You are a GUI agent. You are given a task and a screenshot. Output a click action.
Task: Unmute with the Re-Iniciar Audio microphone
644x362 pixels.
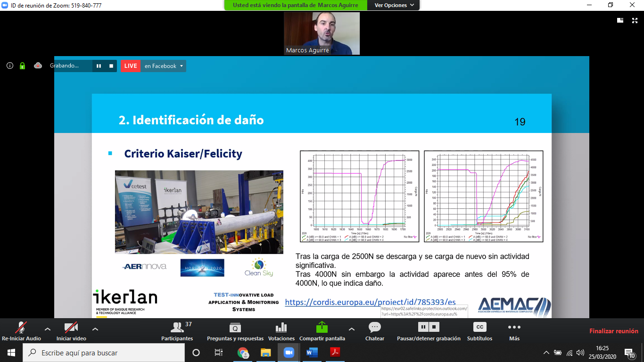[21, 331]
